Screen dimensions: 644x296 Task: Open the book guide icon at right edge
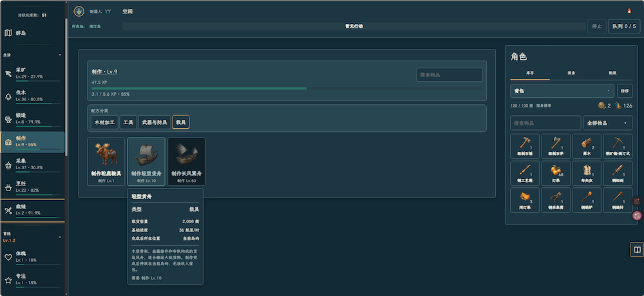tap(637, 250)
